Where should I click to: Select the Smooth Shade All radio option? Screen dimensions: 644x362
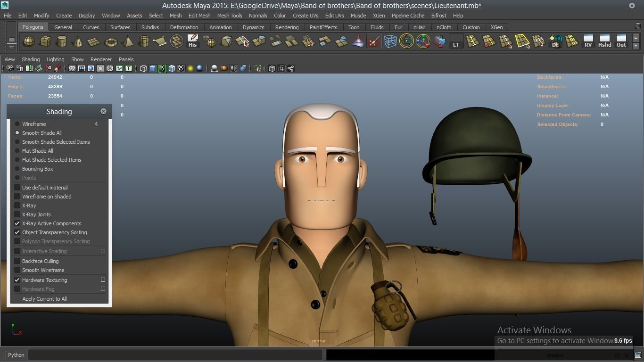[41, 133]
